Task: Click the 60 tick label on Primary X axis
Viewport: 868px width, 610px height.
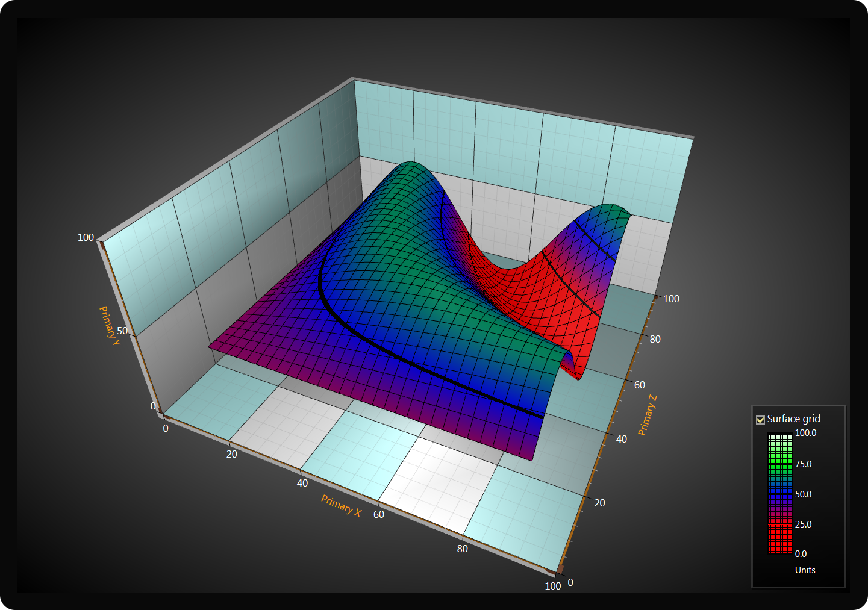Action: click(378, 514)
